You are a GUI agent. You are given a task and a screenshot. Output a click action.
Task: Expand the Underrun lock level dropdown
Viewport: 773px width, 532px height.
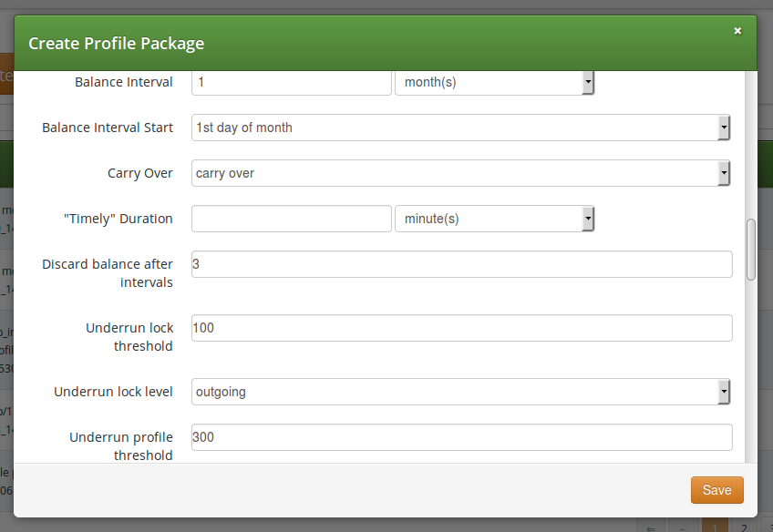[x=460, y=392]
